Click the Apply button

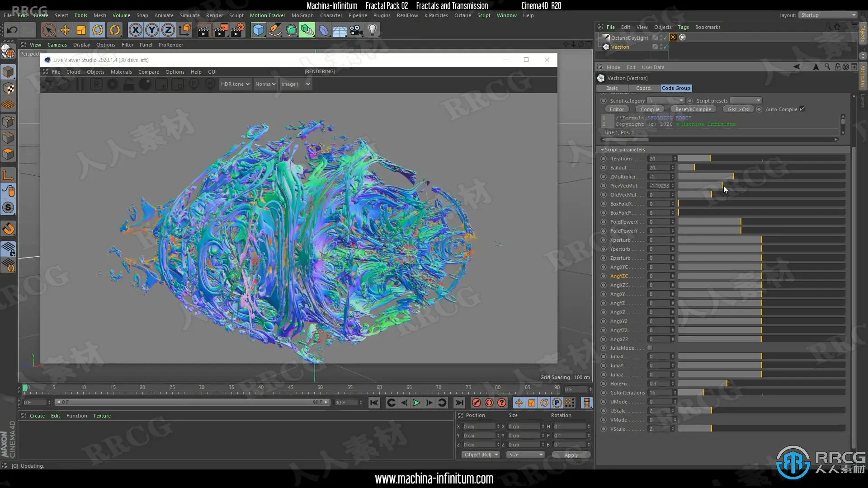click(x=571, y=455)
